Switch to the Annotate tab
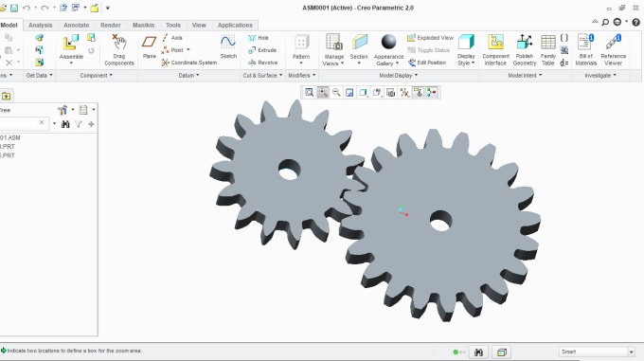This screenshot has height=361, width=644. (77, 25)
